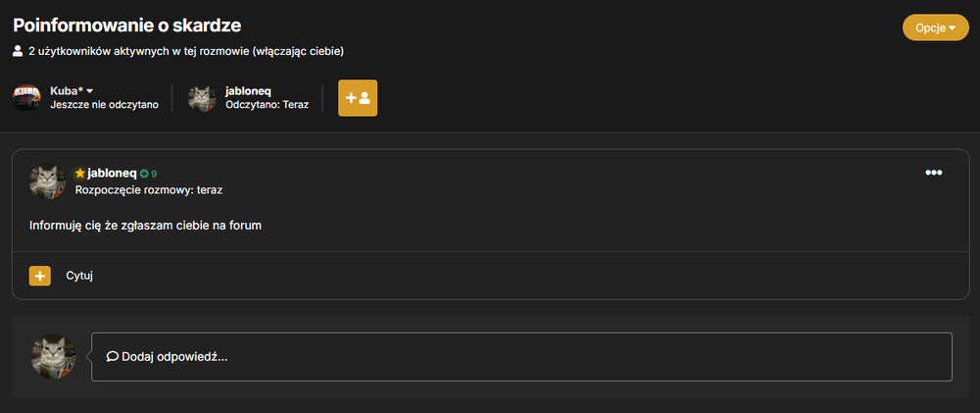
Task: Click the add participant icon button
Action: 358,98
